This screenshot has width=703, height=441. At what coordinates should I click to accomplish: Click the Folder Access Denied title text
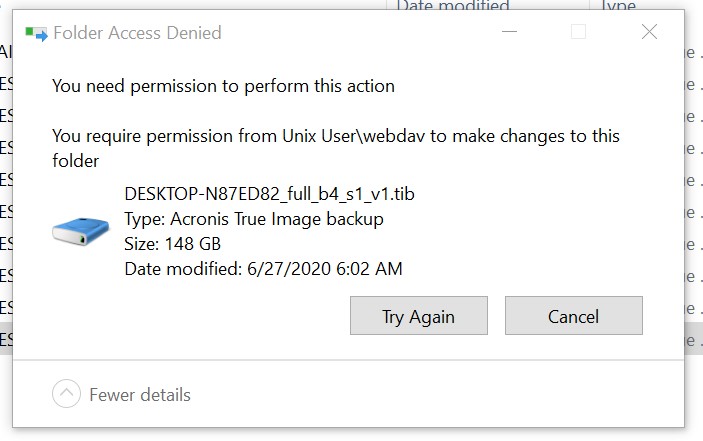pyautogui.click(x=137, y=33)
